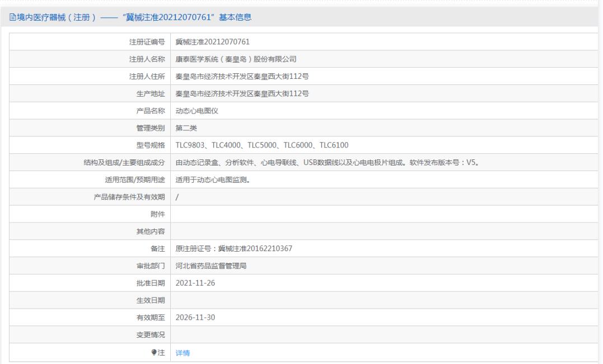Screen dimensions: 603x364
Task: Click the page heading 境内医疗器械（注册）基本信息
Action: coord(130,17)
